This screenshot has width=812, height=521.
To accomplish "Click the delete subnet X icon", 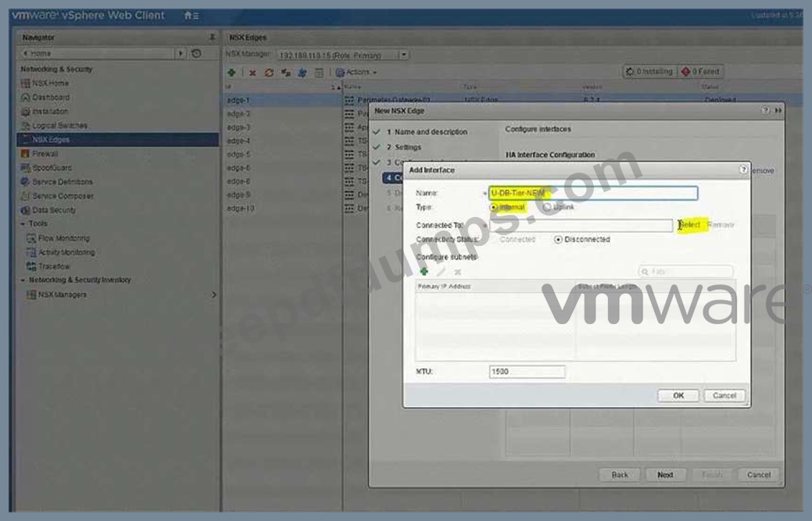I will [457, 272].
